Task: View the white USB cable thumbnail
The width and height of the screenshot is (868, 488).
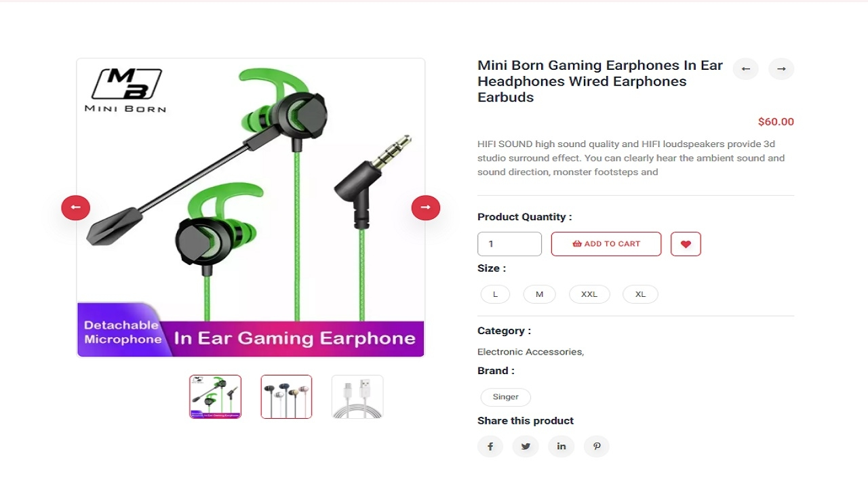Action: (357, 396)
